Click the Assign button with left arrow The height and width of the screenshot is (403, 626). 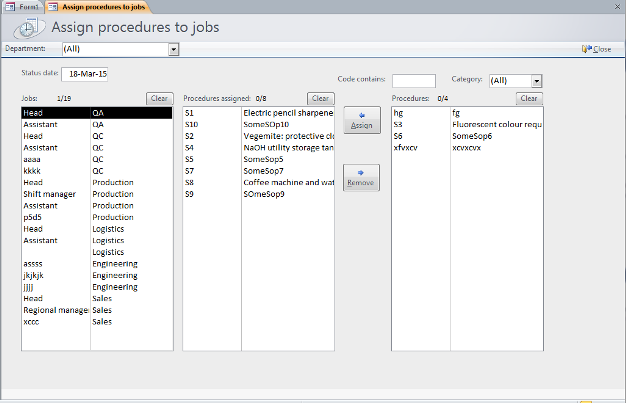pyautogui.click(x=362, y=121)
